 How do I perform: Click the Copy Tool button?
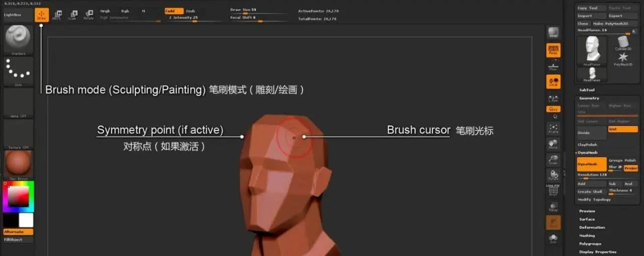coord(592,9)
